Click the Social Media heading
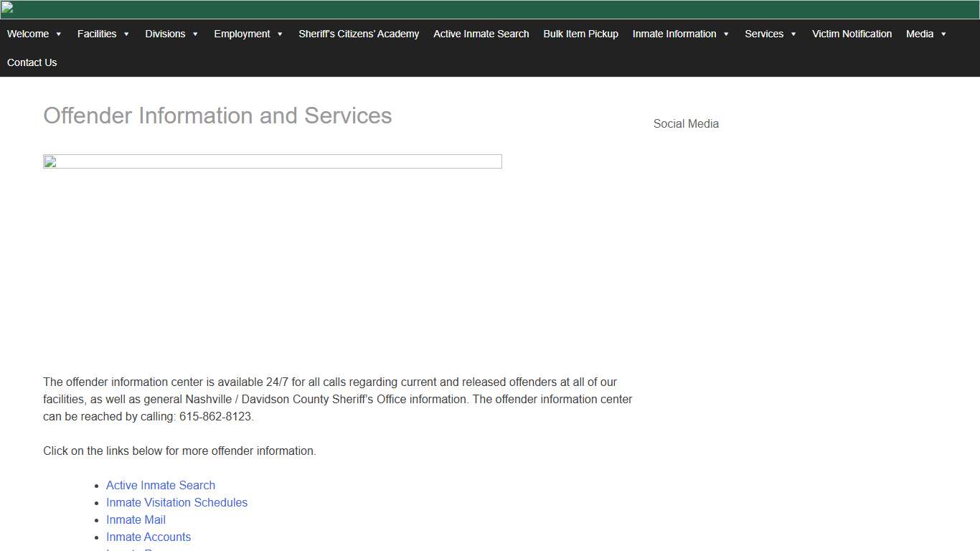980x551 pixels. tap(686, 123)
